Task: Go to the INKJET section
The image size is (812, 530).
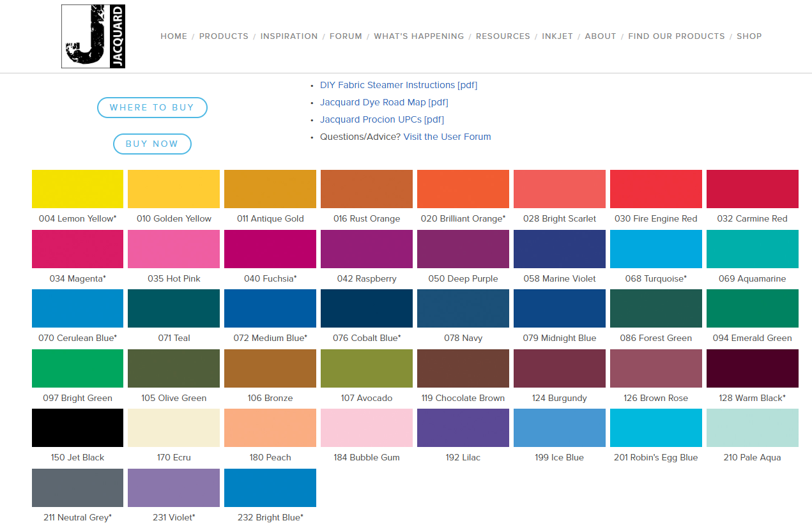Action: pos(558,36)
